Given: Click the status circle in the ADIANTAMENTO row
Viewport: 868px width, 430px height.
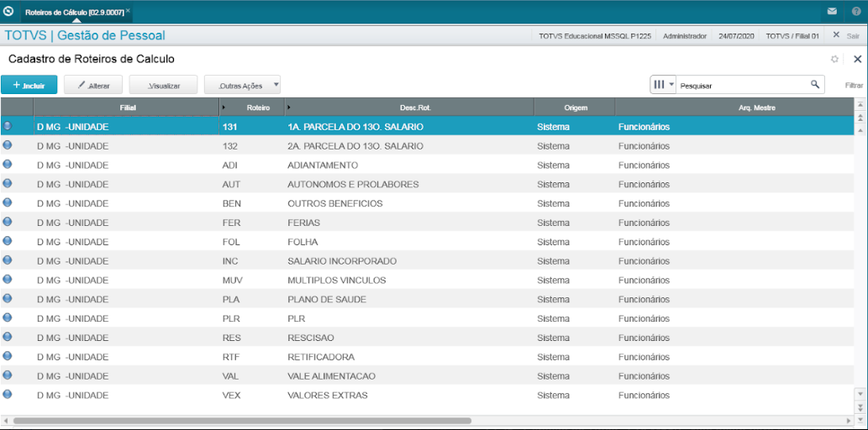Looking at the screenshot, I should point(8,165).
